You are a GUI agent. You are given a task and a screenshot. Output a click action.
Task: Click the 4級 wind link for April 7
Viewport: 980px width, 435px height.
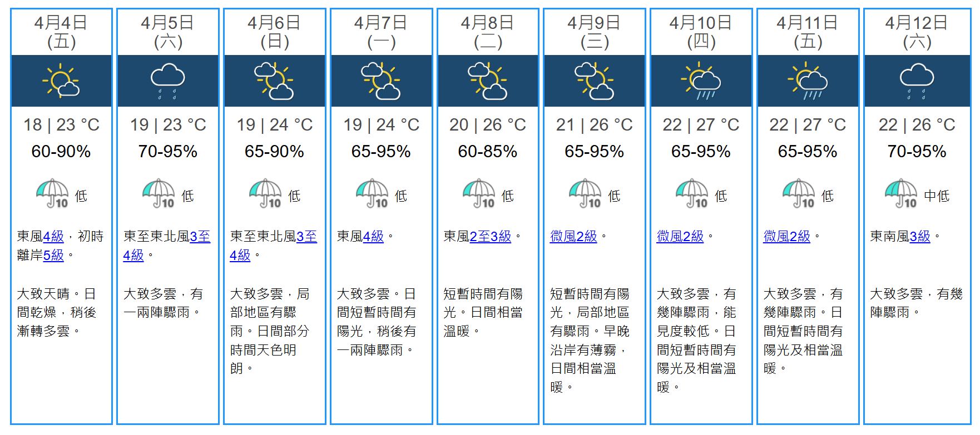[373, 237]
